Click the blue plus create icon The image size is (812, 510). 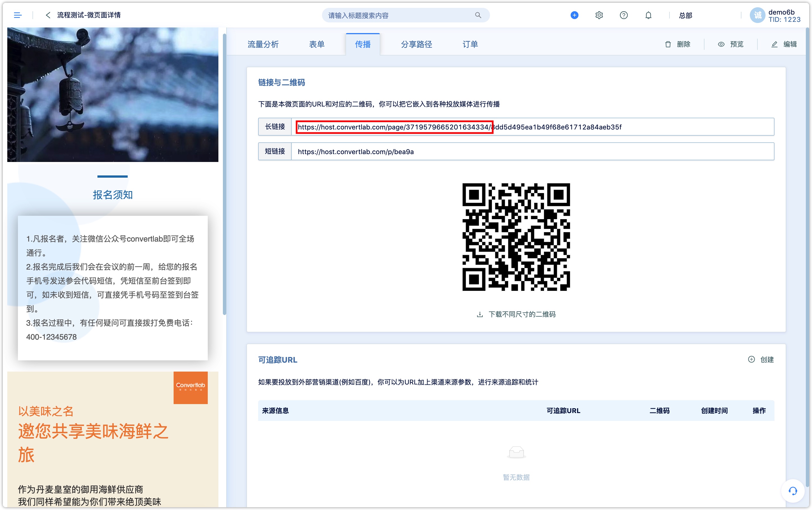[574, 15]
